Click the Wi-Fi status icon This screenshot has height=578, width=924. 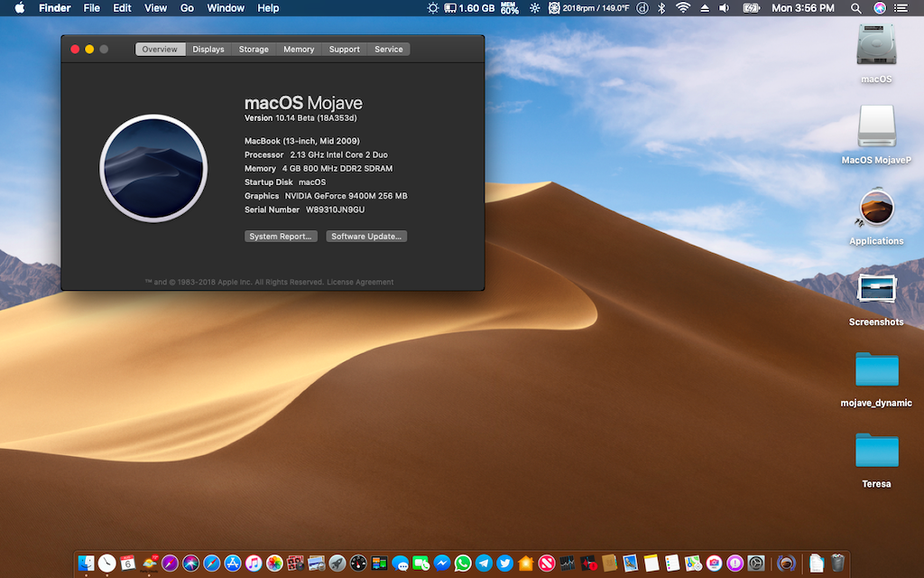[x=683, y=7]
